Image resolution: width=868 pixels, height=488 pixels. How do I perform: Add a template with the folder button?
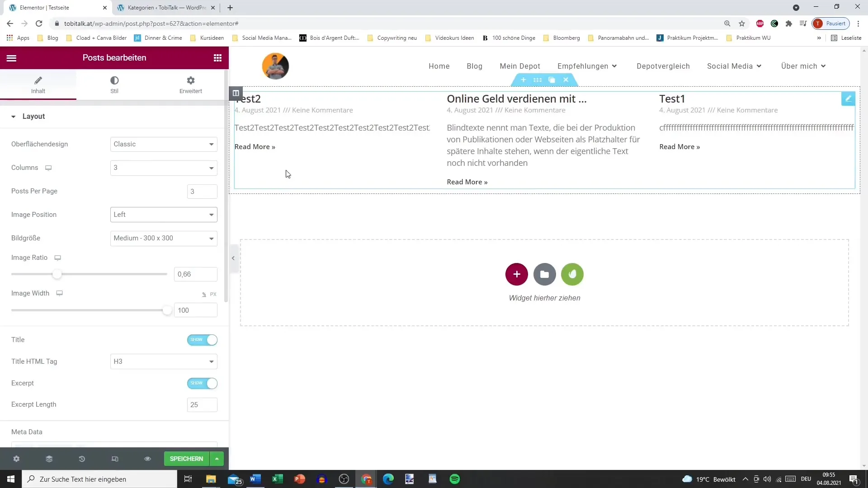[x=544, y=274]
